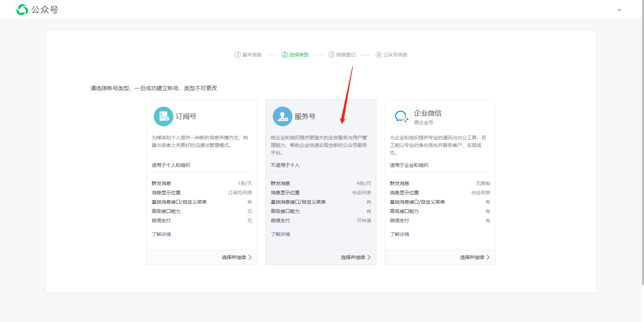
Task: Click the 订阅号 description paragraph
Action: click(x=200, y=141)
